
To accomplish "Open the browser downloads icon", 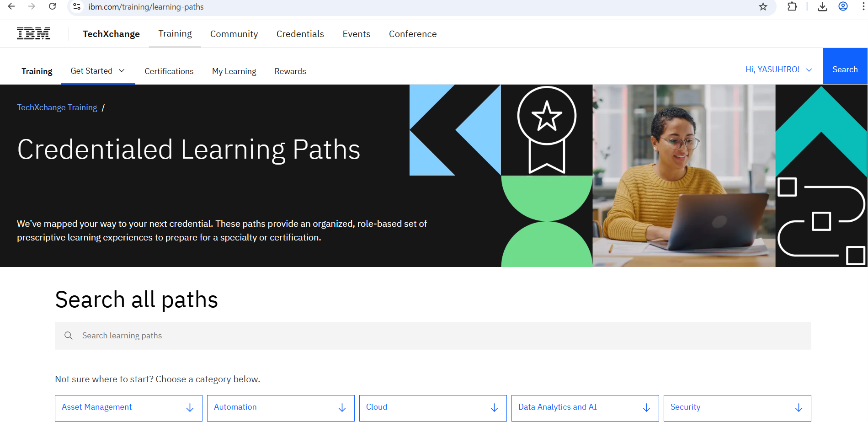I will (x=822, y=6).
